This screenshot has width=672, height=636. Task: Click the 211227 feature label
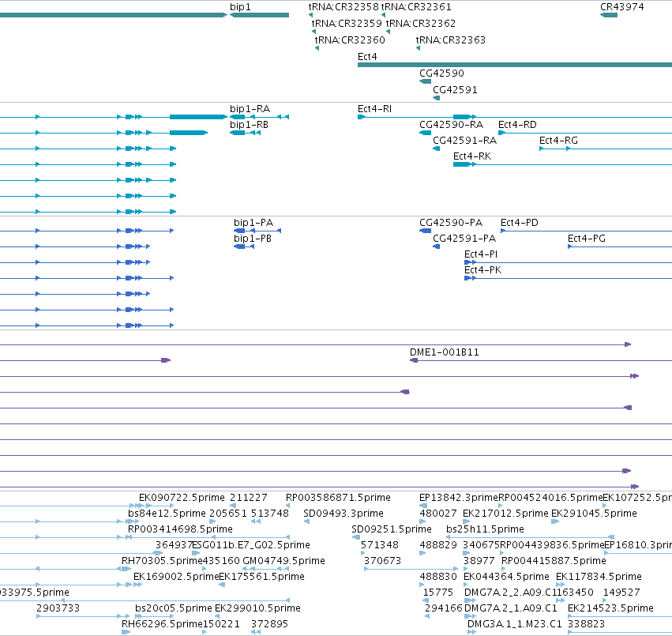249,498
